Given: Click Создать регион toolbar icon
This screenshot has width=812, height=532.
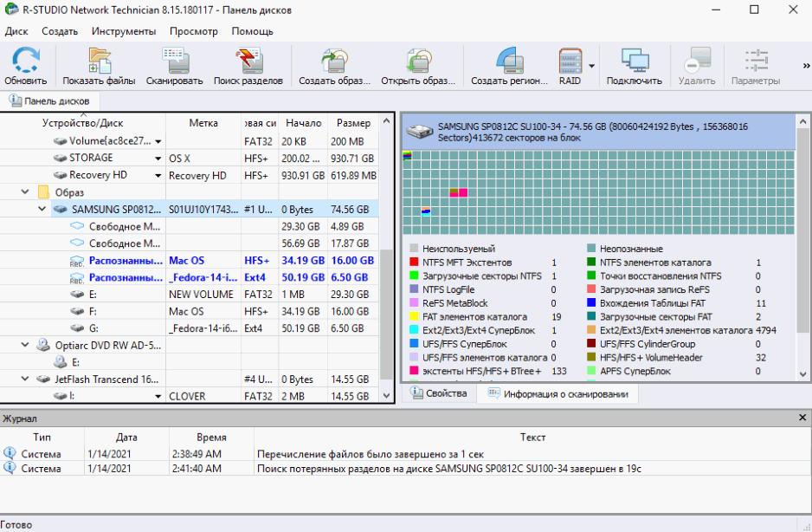Looking at the screenshot, I should (x=509, y=66).
